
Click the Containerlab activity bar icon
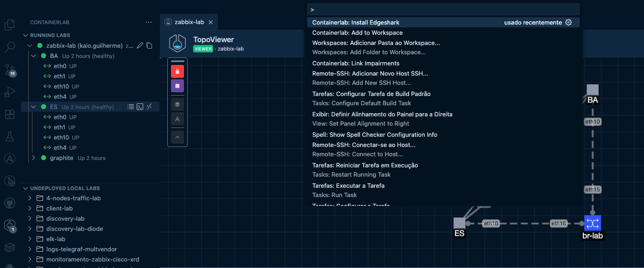click(x=10, y=225)
